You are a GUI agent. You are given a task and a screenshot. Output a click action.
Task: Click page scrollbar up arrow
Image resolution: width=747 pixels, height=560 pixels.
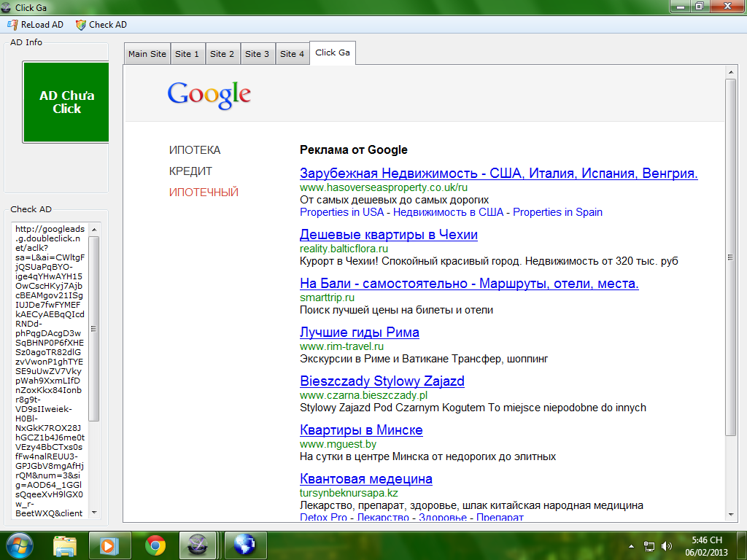[731, 72]
